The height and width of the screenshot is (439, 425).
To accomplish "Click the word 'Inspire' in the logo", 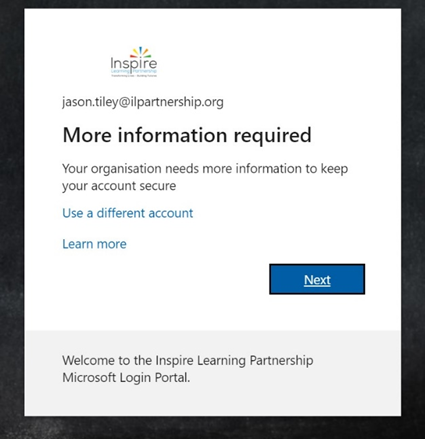I will [x=134, y=64].
